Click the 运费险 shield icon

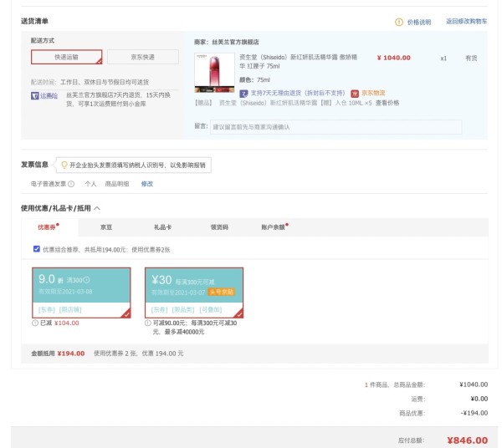[34, 95]
